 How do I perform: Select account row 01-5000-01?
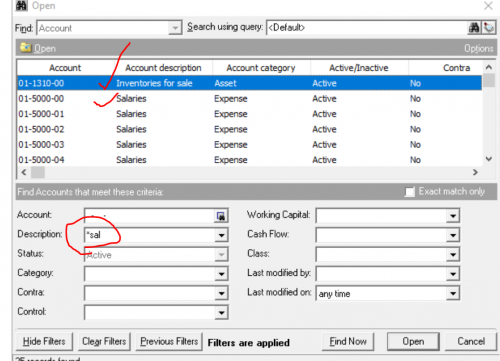[249, 114]
